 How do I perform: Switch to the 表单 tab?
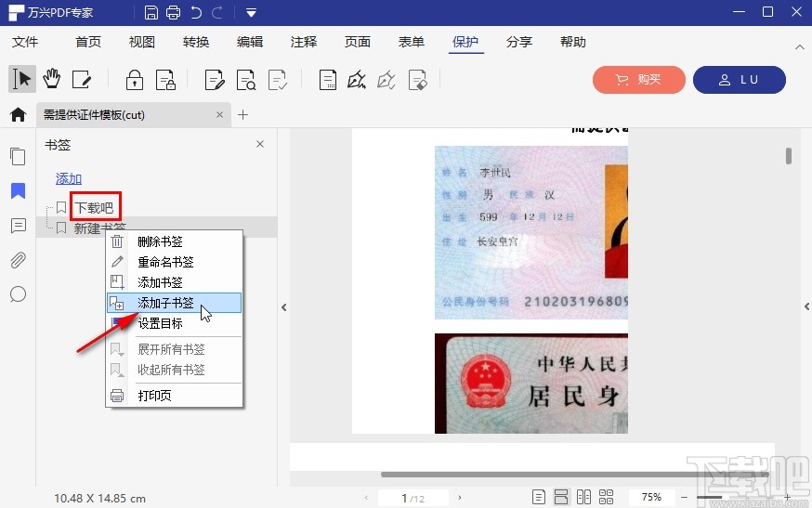click(x=412, y=42)
